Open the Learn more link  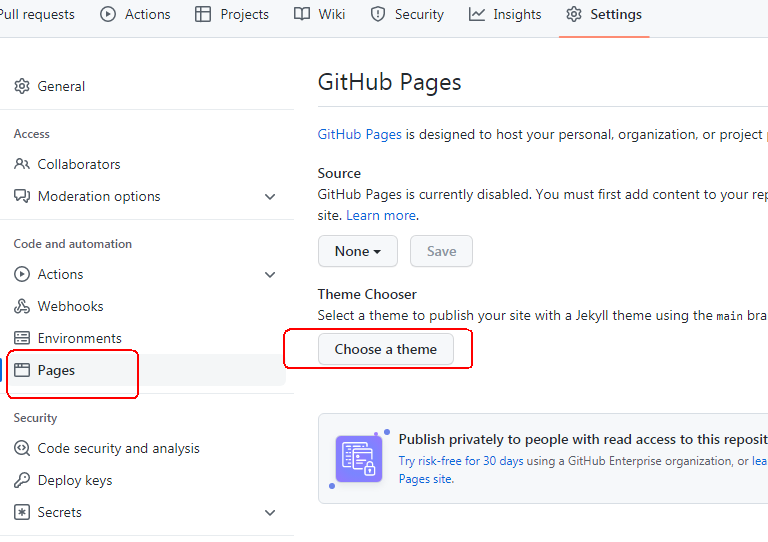[x=381, y=215]
